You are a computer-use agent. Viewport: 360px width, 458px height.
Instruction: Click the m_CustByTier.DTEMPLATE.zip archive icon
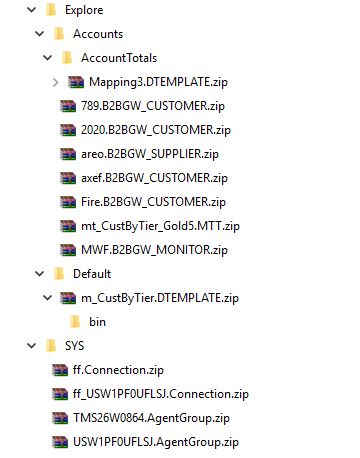(x=68, y=298)
